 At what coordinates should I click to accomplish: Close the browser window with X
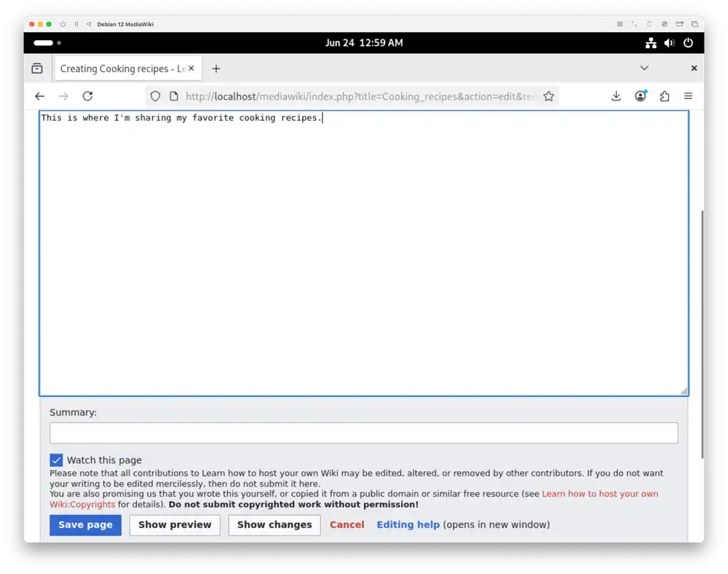tap(694, 68)
